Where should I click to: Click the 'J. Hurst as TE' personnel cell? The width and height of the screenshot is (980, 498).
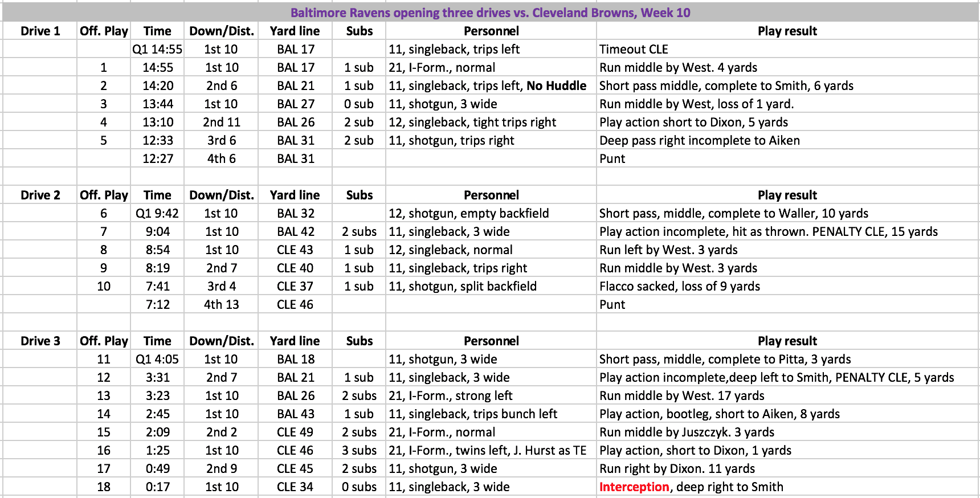(x=491, y=450)
